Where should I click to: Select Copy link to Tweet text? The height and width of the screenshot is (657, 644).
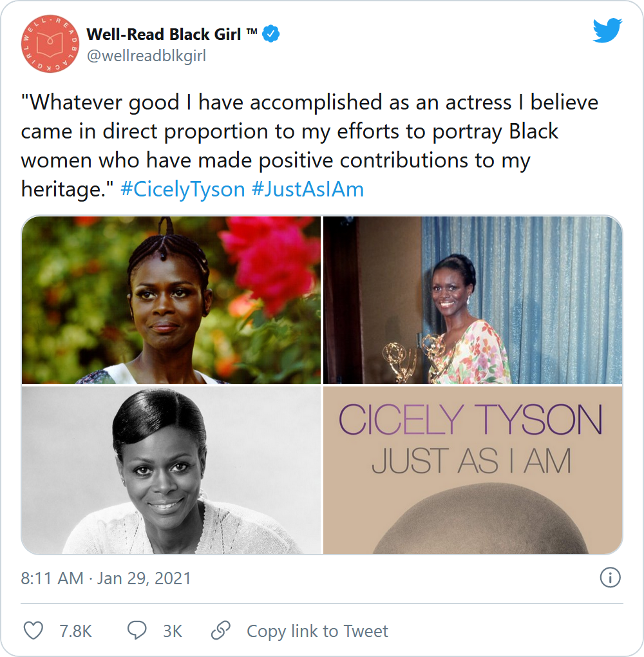pyautogui.click(x=317, y=631)
